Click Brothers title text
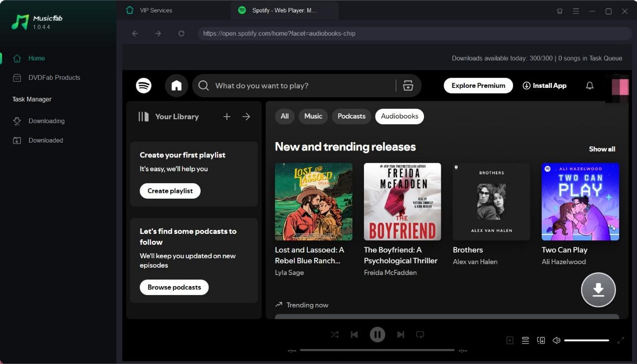637x364 pixels. tap(468, 250)
